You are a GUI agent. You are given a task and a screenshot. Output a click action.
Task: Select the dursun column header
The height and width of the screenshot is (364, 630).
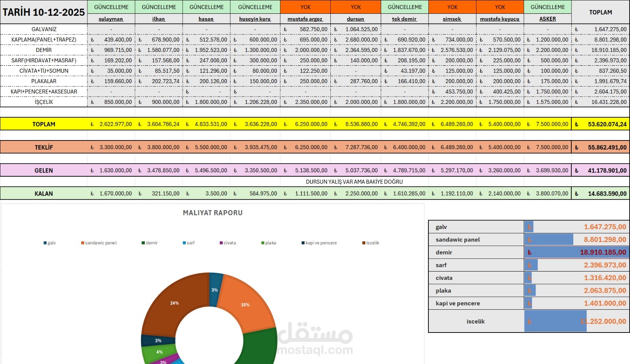click(356, 19)
